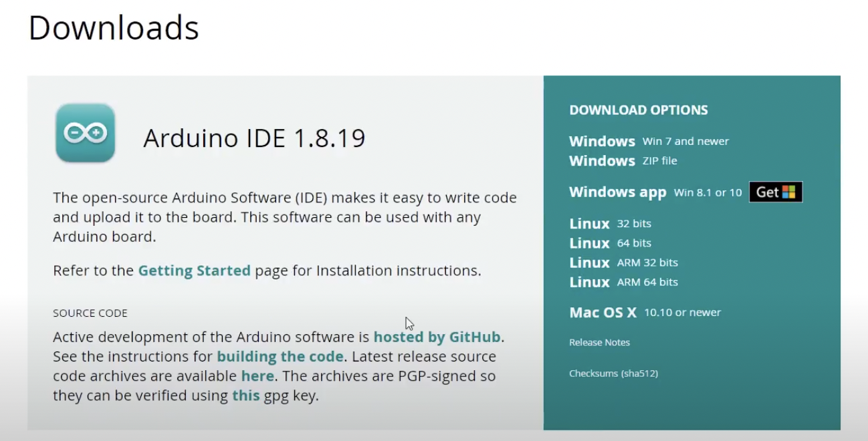Click the Get Windows Store button
868x441 pixels.
pyautogui.click(x=776, y=192)
